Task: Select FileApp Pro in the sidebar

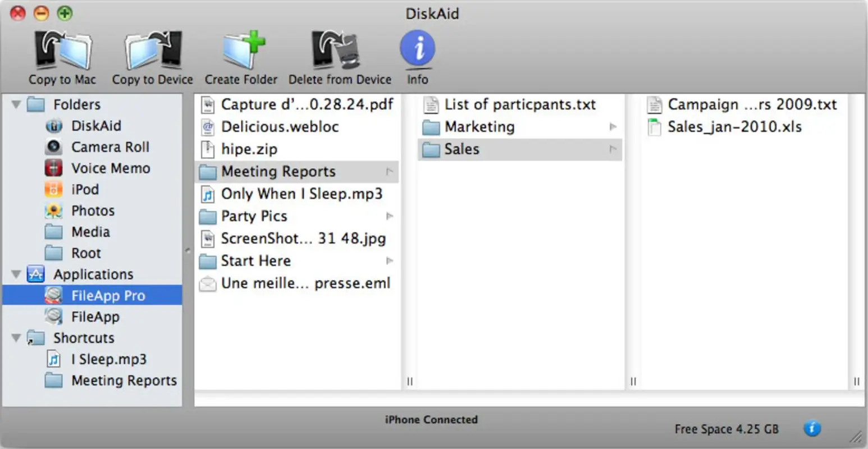Action: click(92, 295)
